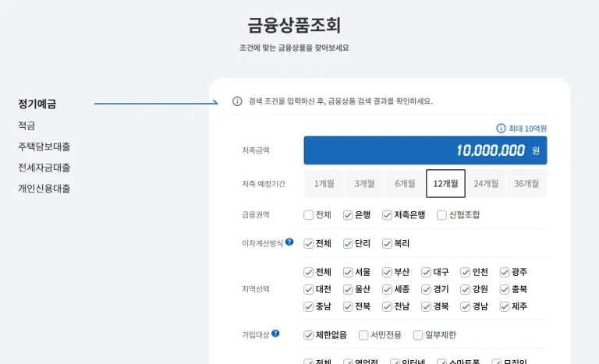Open 개인신용대출 product category
Screen dimensions: 599x364
click(44, 189)
